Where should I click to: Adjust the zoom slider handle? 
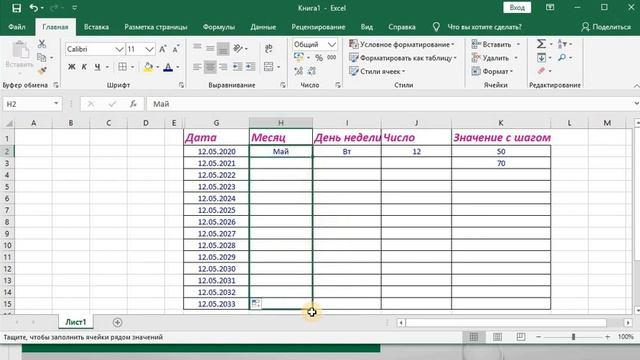point(573,337)
